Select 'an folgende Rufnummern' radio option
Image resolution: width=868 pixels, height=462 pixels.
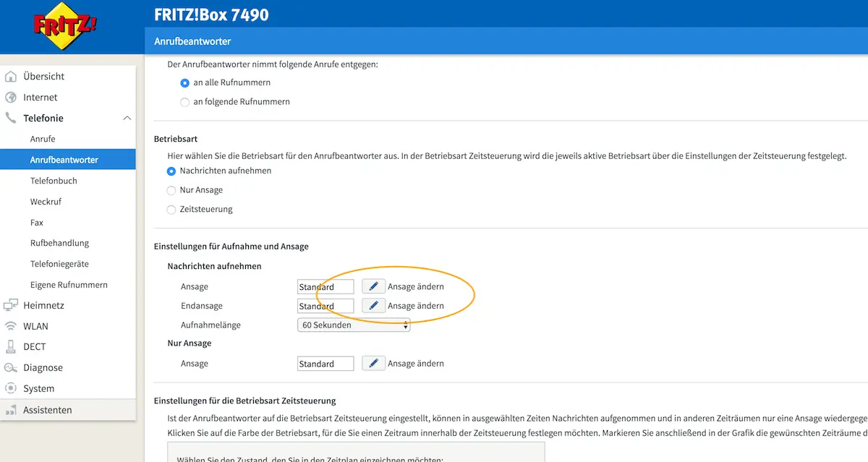coord(184,102)
